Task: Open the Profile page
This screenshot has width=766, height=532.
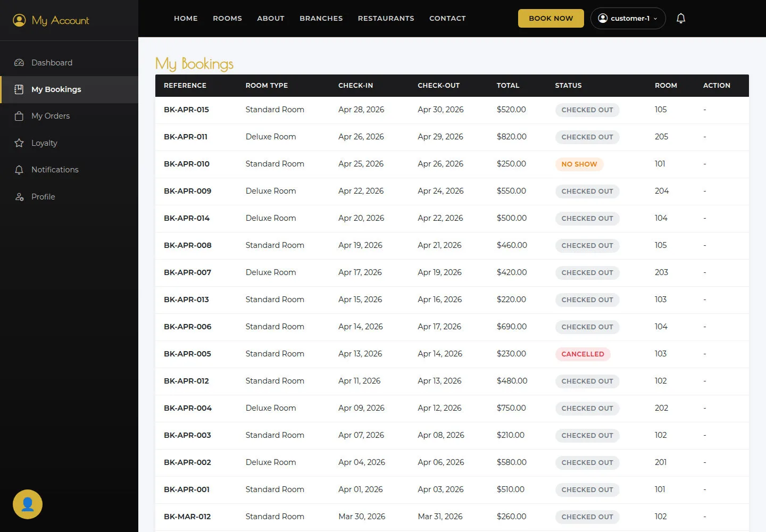Action: (x=69, y=197)
